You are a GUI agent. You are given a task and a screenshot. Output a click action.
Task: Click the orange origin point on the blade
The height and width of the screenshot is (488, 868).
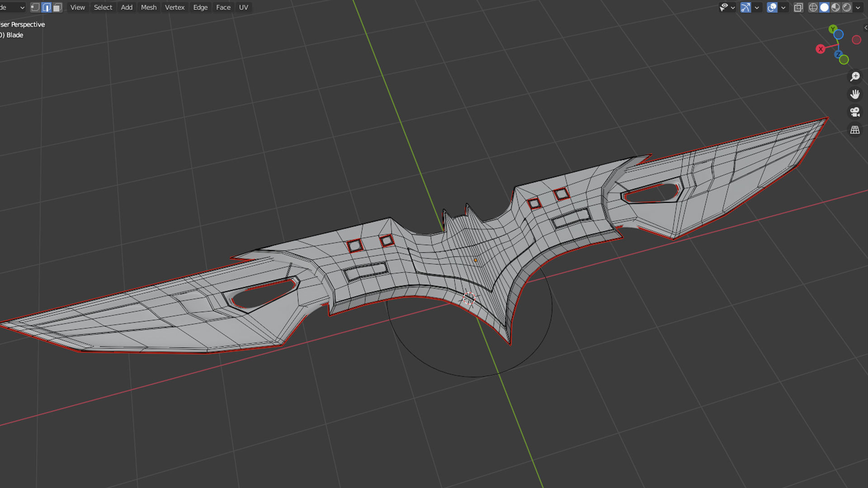tap(475, 260)
